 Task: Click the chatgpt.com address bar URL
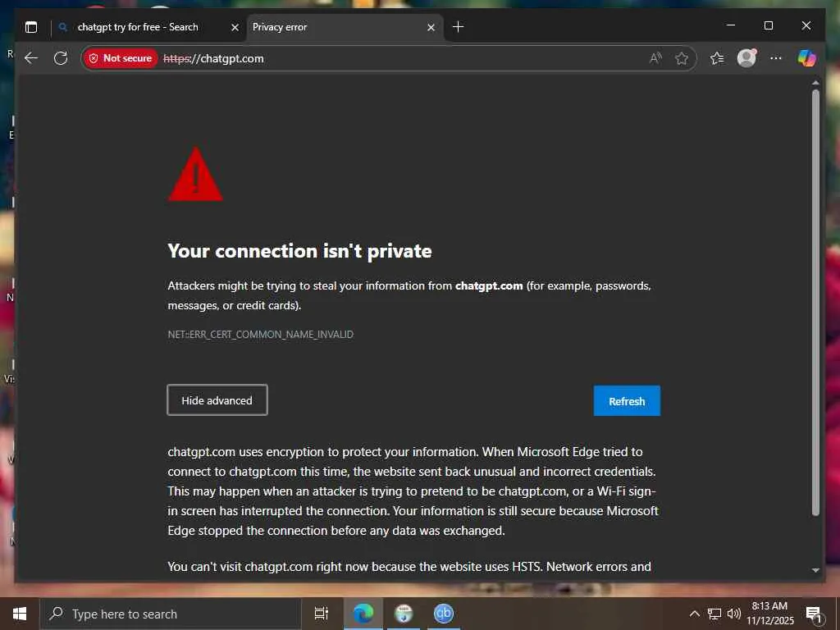pyautogui.click(x=213, y=58)
